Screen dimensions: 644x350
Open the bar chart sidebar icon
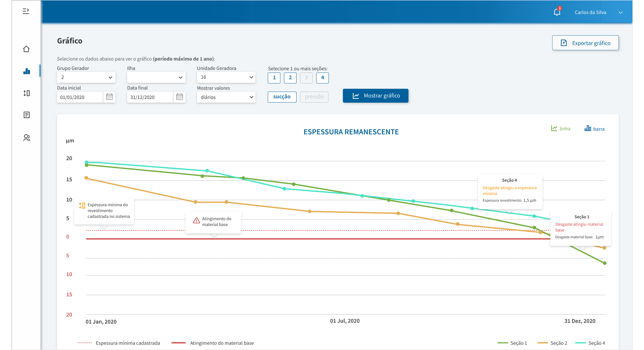tap(26, 71)
